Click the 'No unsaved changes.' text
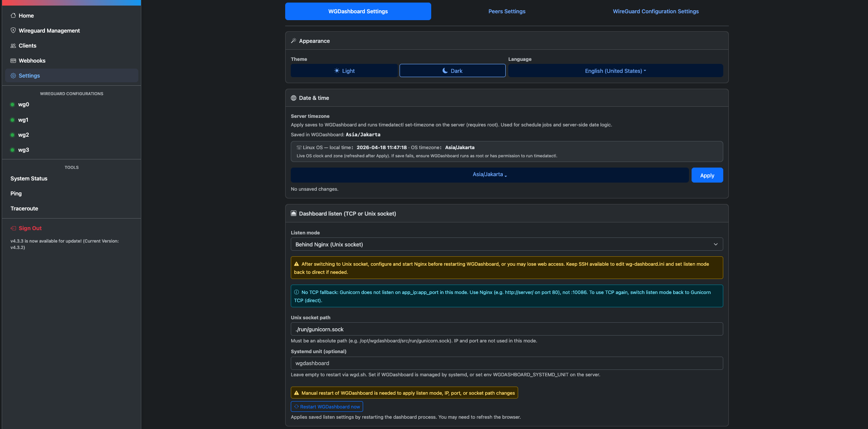The image size is (868, 429). coord(314,189)
